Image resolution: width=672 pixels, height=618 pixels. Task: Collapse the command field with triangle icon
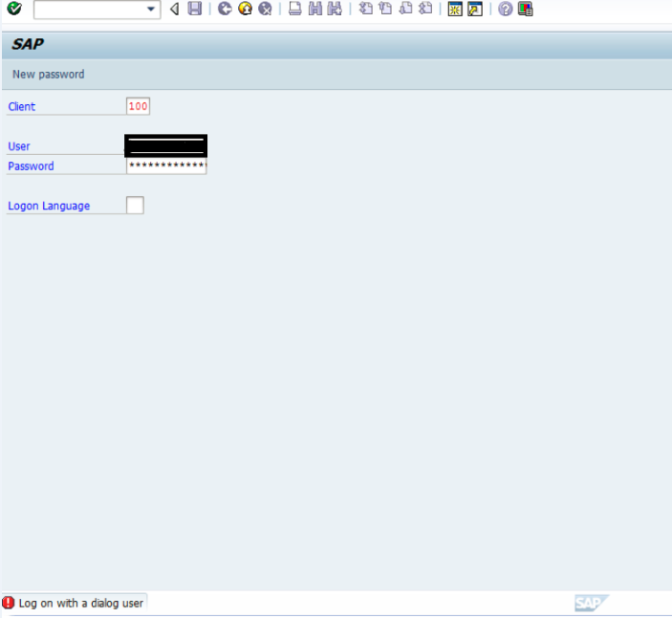coord(174,9)
